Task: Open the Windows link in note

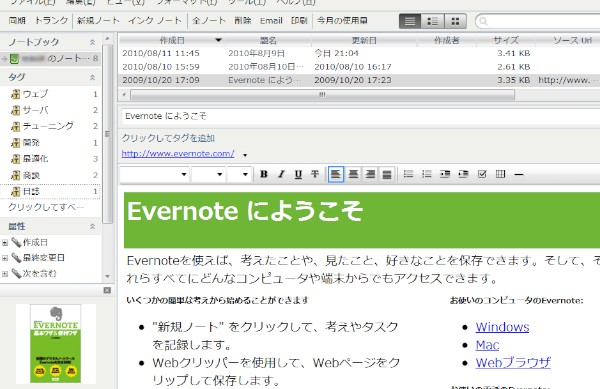Action: 502,327
